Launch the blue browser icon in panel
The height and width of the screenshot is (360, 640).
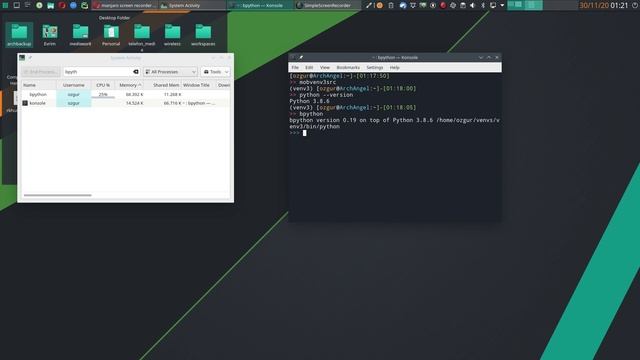click(73, 5)
